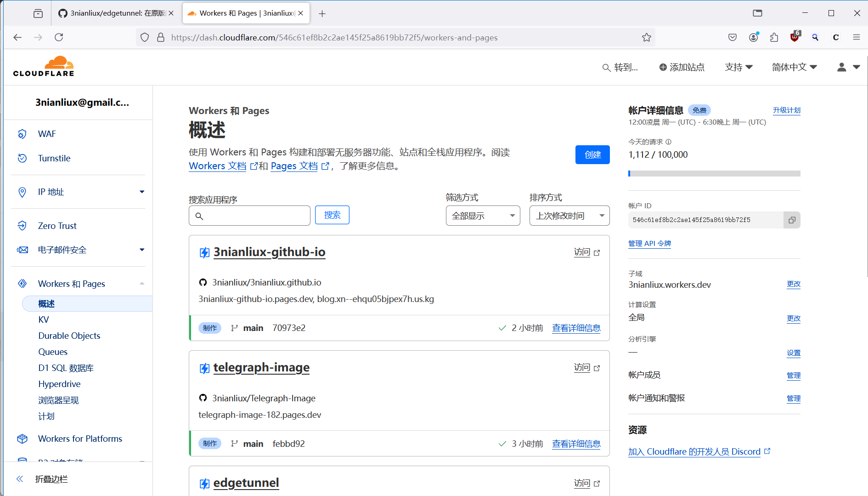Click the Pages icon next to edgetunnel

coord(204,484)
